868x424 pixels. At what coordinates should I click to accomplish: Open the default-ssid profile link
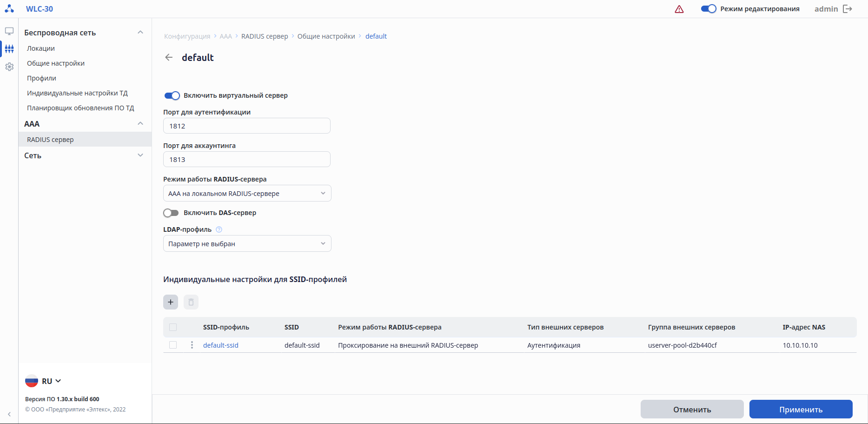[x=221, y=345]
